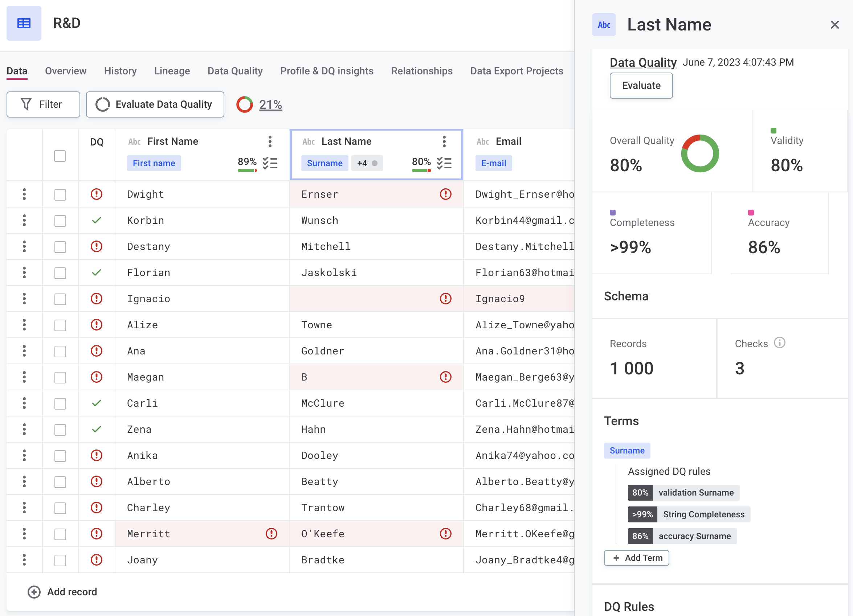Click Add record at table bottom

pyautogui.click(x=62, y=592)
